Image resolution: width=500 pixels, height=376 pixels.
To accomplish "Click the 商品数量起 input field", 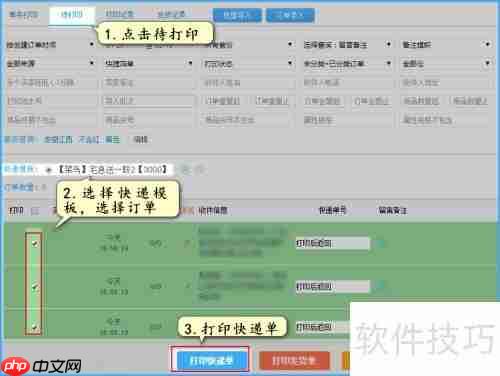I will (423, 101).
